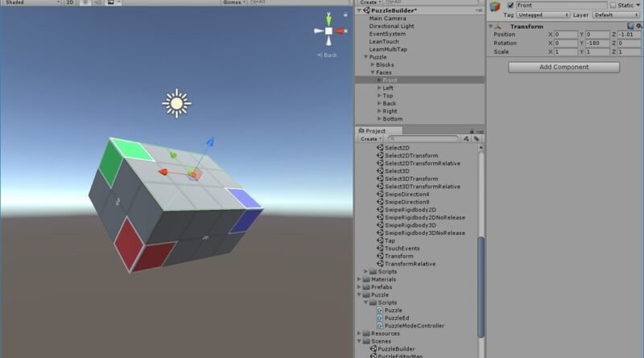Select Main Camera in Hierarchy
The height and width of the screenshot is (358, 644).
click(387, 19)
